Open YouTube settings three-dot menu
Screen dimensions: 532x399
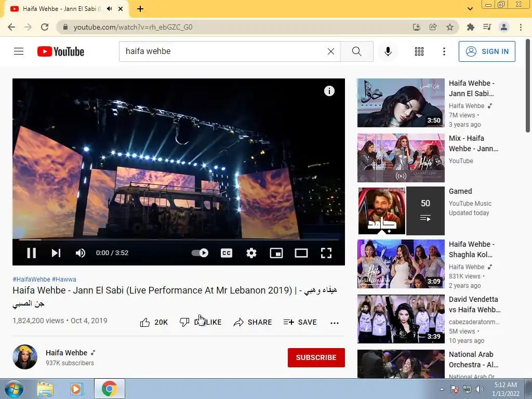pyautogui.click(x=444, y=51)
